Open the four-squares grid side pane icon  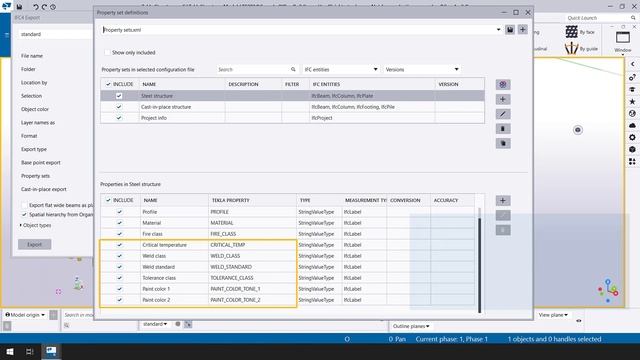(x=632, y=162)
